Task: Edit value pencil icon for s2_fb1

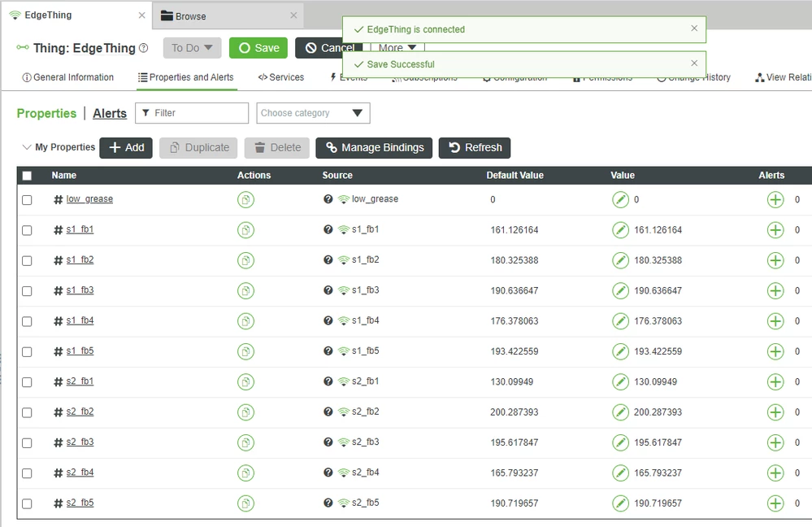Action: coord(620,382)
